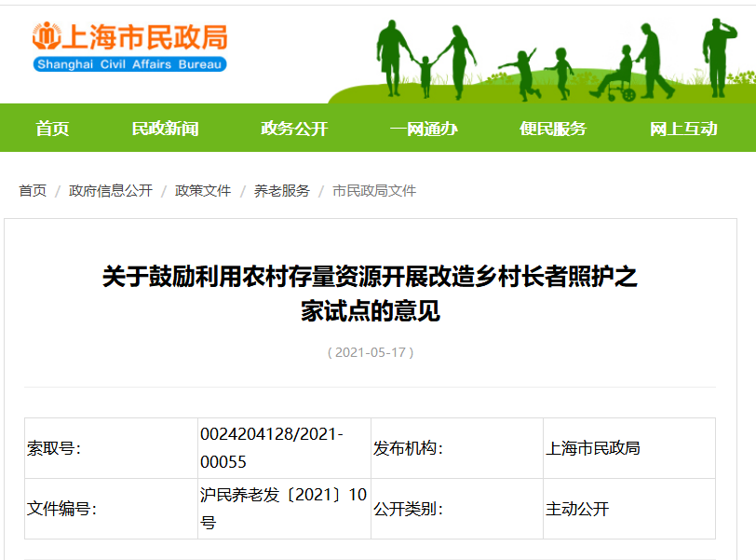
Task: Open the 首页 navigation menu item
Action: click(52, 129)
